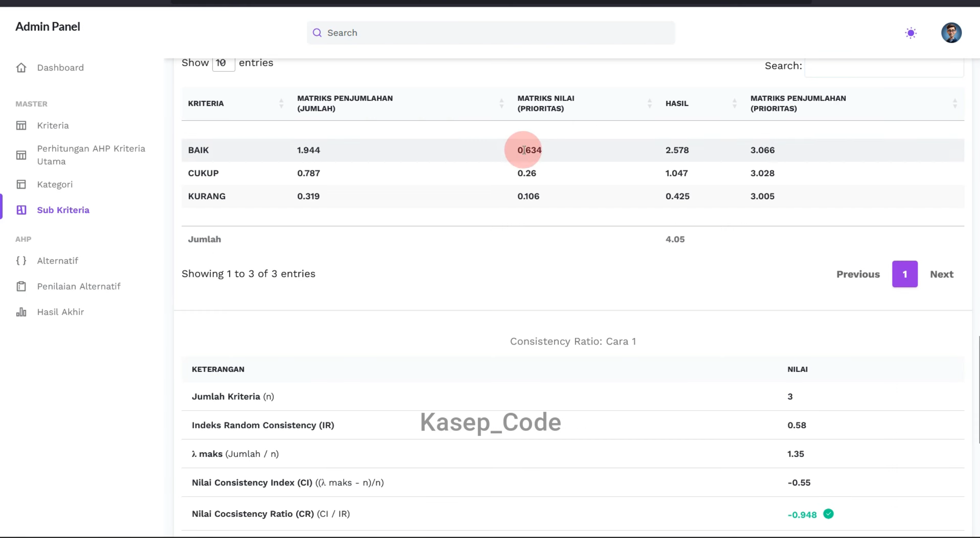
Task: Open the user profile avatar
Action: 951,33
